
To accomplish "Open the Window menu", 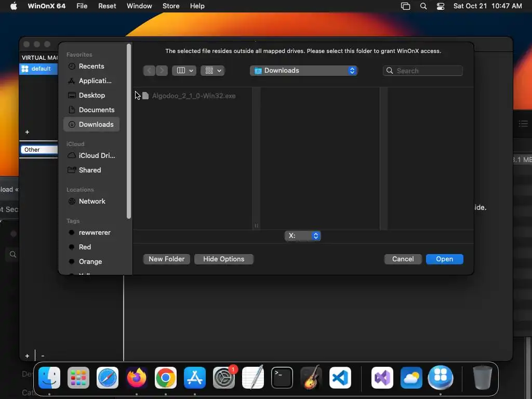I will click(139, 6).
